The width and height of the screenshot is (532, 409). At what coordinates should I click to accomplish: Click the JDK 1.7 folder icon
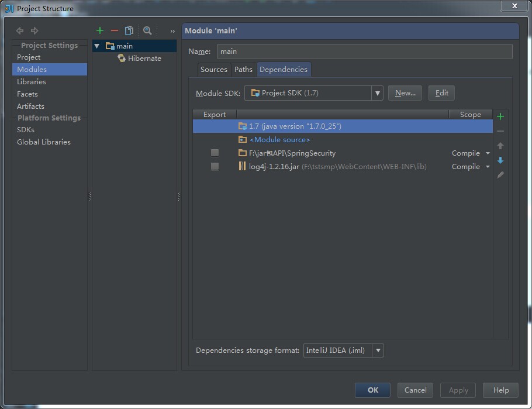pyautogui.click(x=242, y=126)
